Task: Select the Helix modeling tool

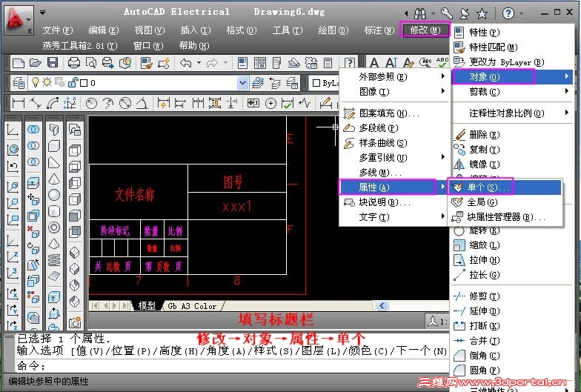Action: pos(54,260)
